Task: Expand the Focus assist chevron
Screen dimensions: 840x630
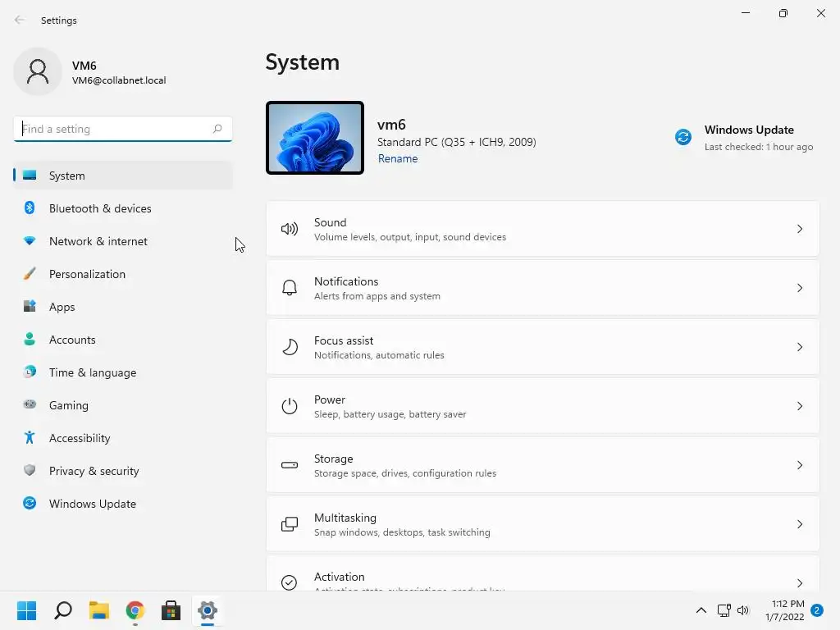Action: [799, 347]
